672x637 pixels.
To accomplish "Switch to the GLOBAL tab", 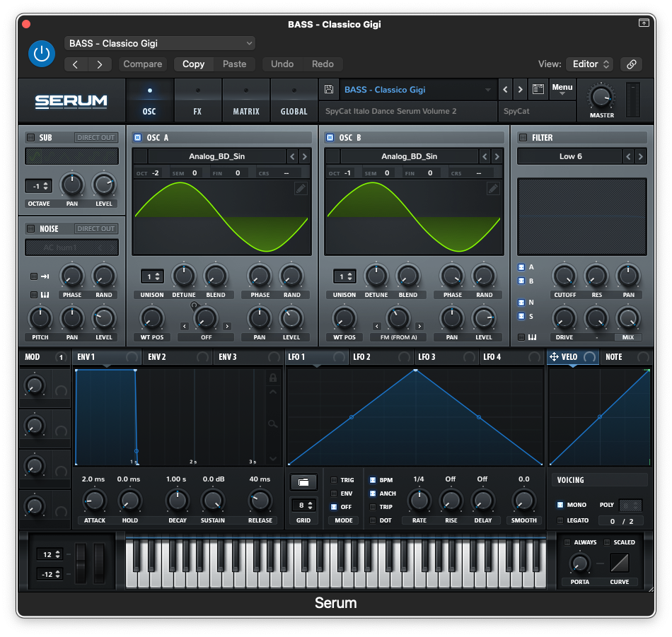I will click(x=294, y=101).
